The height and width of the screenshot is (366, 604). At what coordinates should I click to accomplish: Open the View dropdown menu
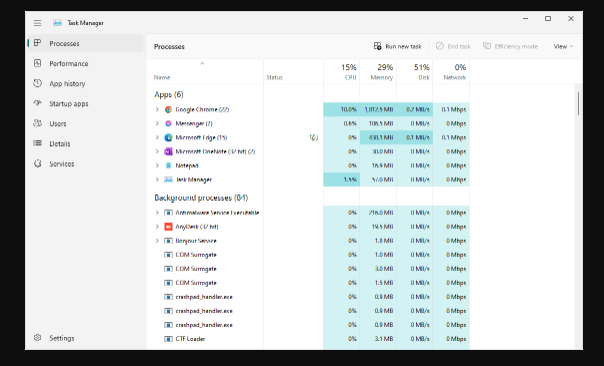(563, 46)
